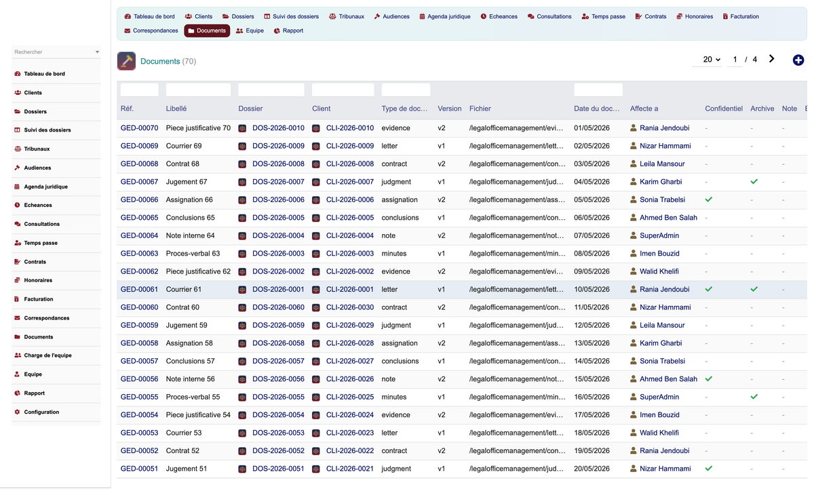The width and height of the screenshot is (814, 504).
Task: Click client icon beside CLI-2026-0009
Action: [316, 146]
